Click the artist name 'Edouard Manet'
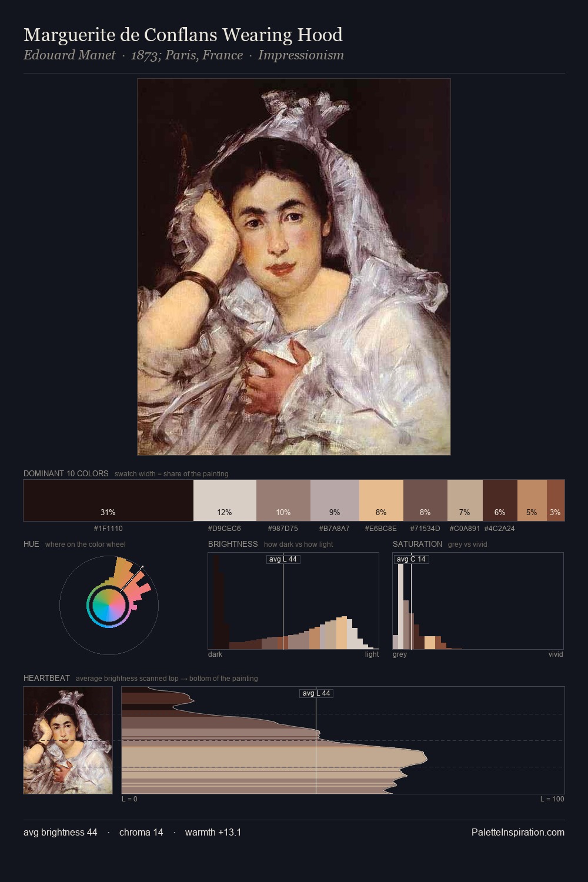 69,55
